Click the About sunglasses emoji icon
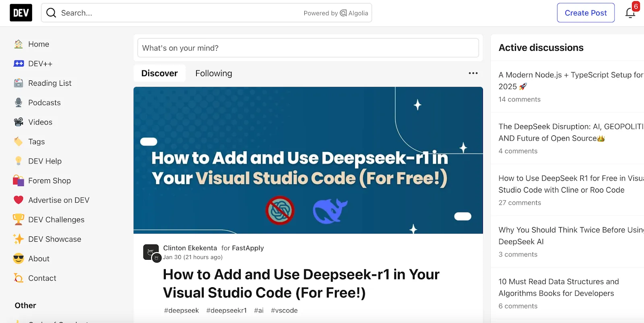Screen dimensions: 644x323 [19, 259]
